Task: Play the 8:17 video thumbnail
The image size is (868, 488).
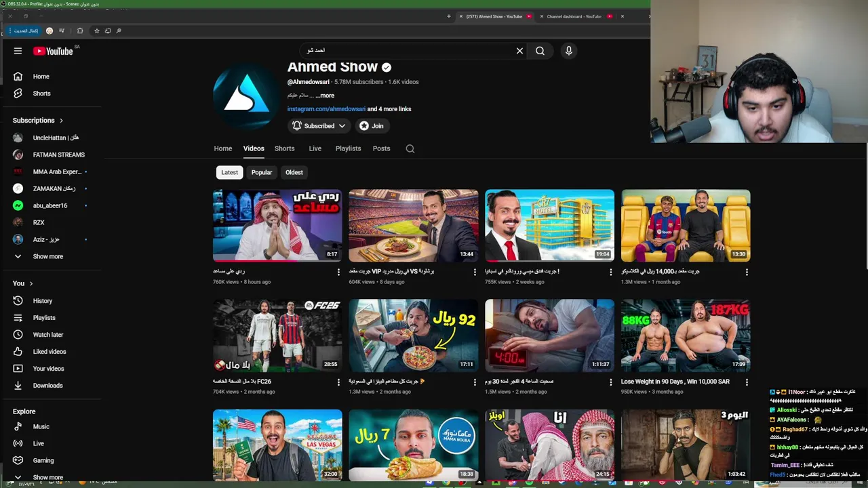Action: tap(277, 226)
